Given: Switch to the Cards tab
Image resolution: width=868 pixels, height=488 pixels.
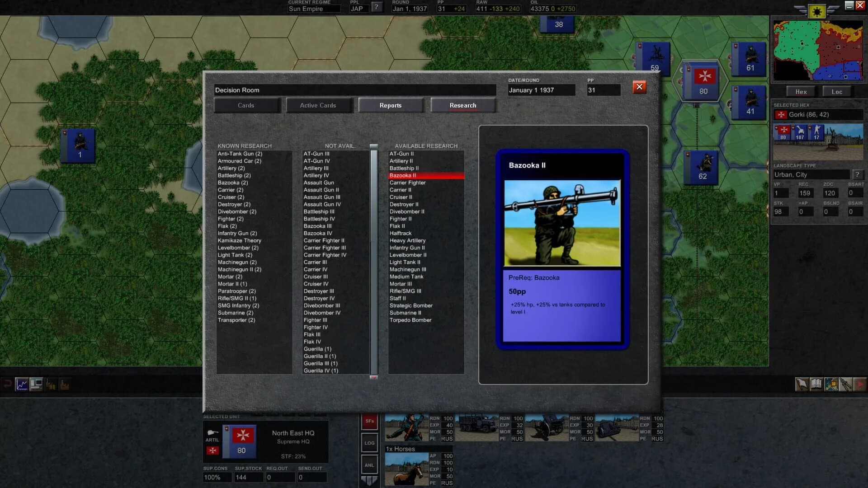Looking at the screenshot, I should click(247, 105).
